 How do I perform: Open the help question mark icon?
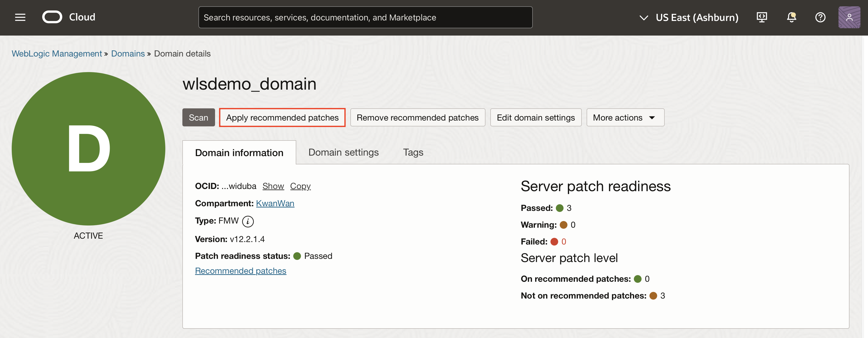pos(820,17)
